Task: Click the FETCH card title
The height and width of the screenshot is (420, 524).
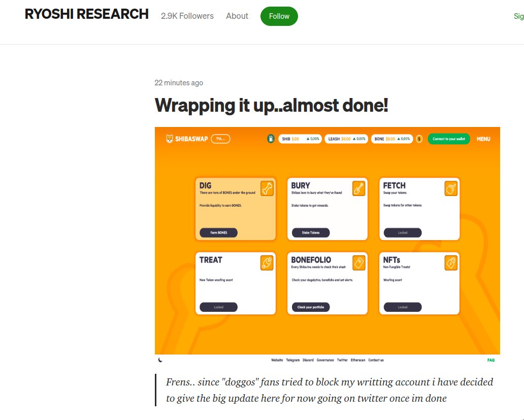Action: (395, 185)
